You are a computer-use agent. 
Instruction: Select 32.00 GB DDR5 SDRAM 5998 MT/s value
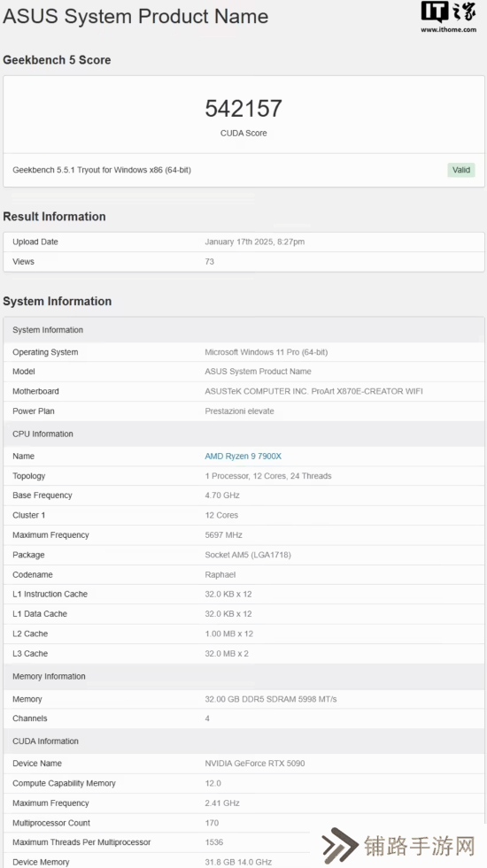(x=271, y=699)
